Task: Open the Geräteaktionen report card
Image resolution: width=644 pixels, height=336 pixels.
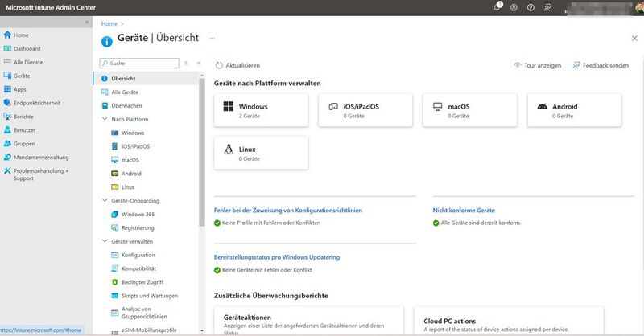Action: [x=309, y=321]
